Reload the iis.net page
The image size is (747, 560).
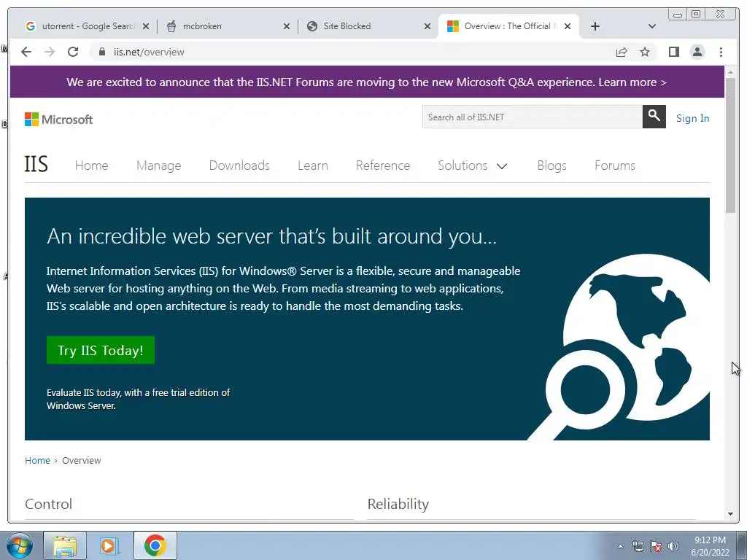click(73, 52)
